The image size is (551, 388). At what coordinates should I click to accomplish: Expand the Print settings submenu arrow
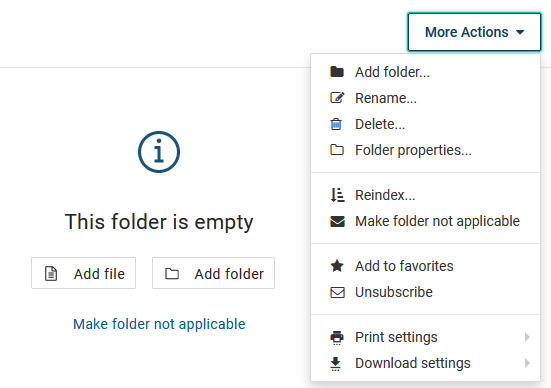click(x=527, y=337)
